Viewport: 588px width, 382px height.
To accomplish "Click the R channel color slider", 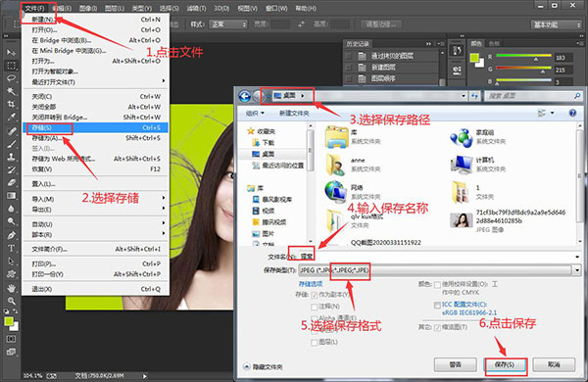I will [523, 57].
